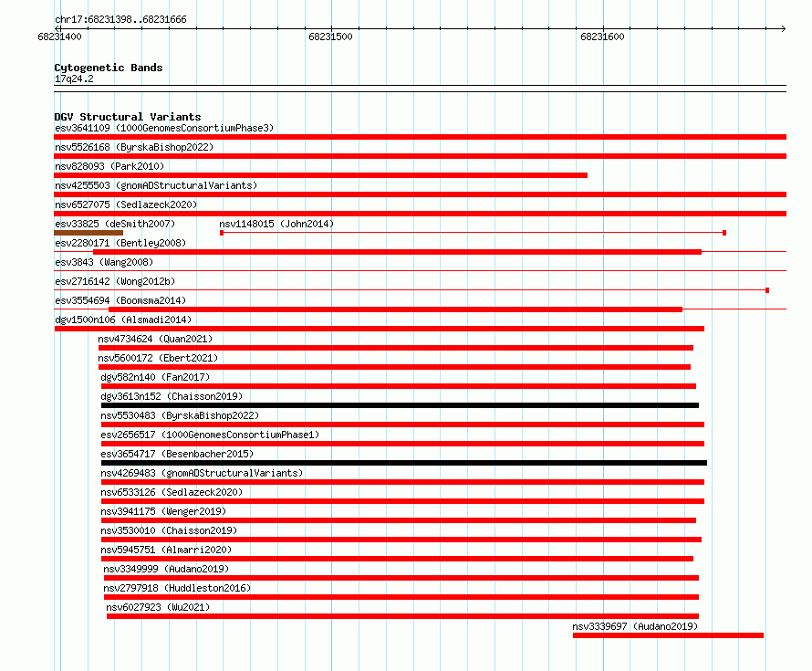Select nsv3530010 (Chaisson2019) label

pos(169,530)
